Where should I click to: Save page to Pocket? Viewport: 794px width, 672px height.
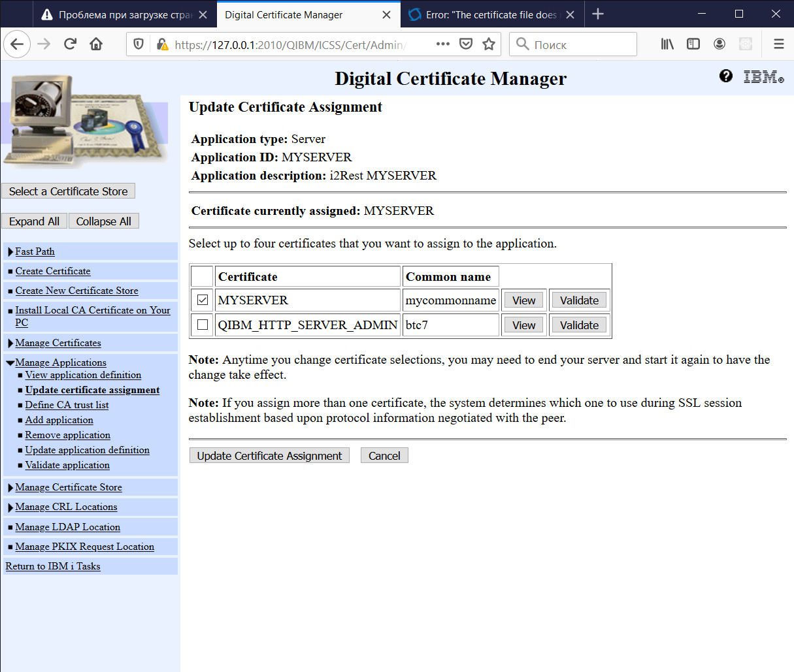click(466, 44)
